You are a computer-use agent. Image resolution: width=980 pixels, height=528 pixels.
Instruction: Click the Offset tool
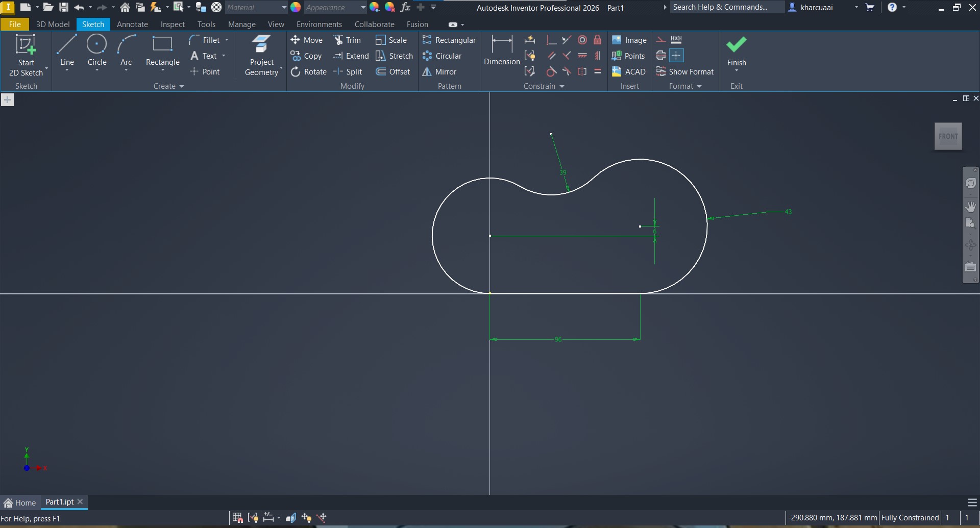(x=393, y=72)
